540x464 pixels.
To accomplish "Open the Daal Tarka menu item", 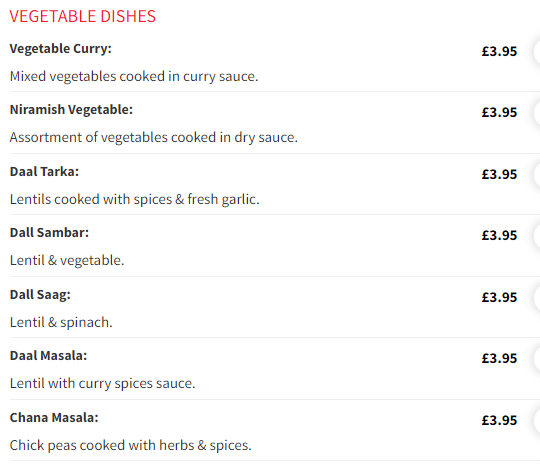I will pyautogui.click(x=44, y=172).
